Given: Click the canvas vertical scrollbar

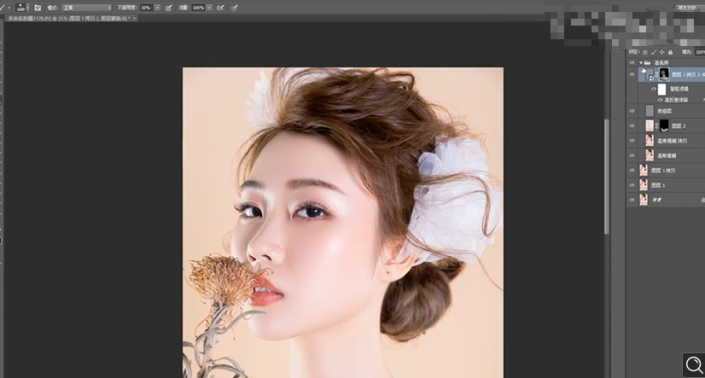Looking at the screenshot, I should (x=607, y=176).
